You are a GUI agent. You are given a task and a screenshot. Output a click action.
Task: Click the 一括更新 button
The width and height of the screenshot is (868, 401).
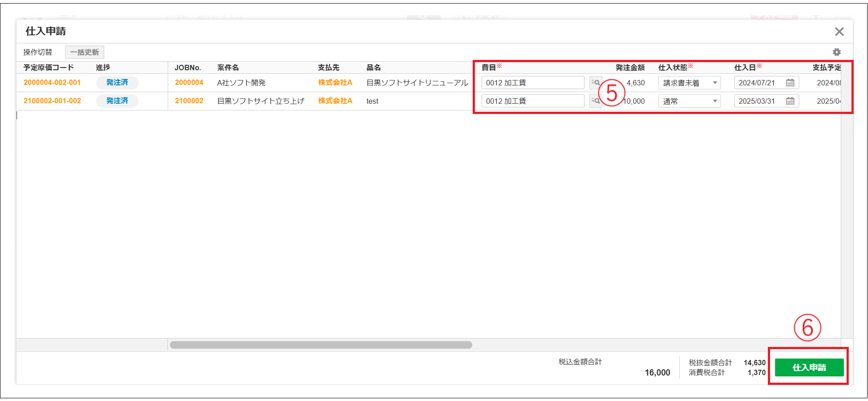[85, 52]
